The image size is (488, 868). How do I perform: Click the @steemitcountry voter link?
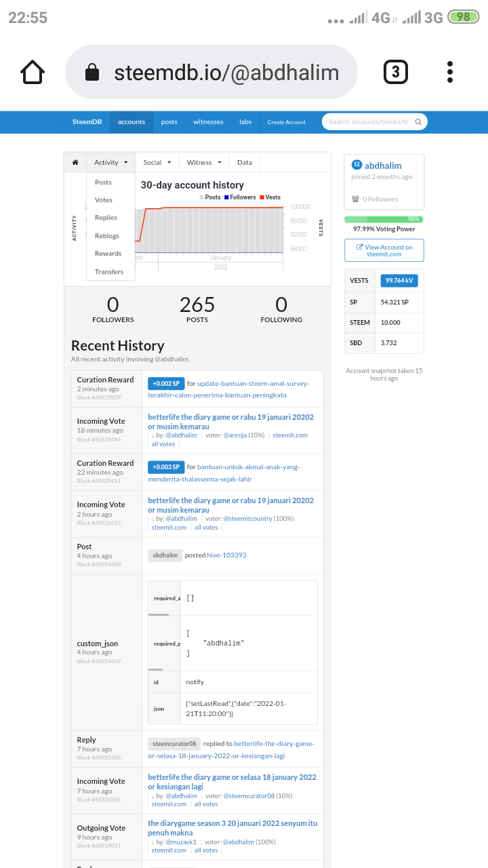point(248,519)
